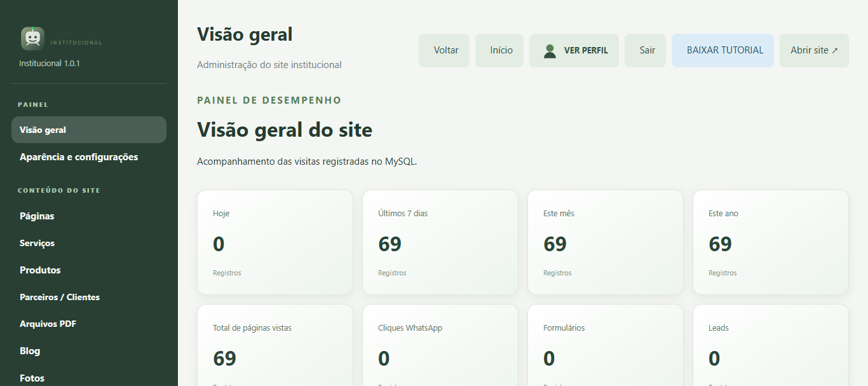Open VER PERFIL

point(574,50)
